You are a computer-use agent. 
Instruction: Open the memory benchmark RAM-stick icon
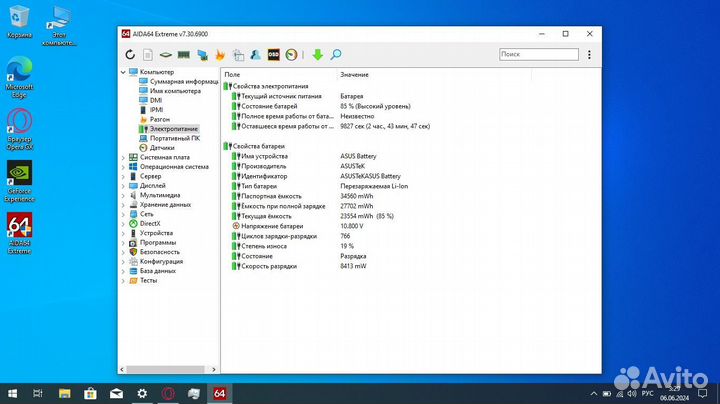(x=184, y=55)
